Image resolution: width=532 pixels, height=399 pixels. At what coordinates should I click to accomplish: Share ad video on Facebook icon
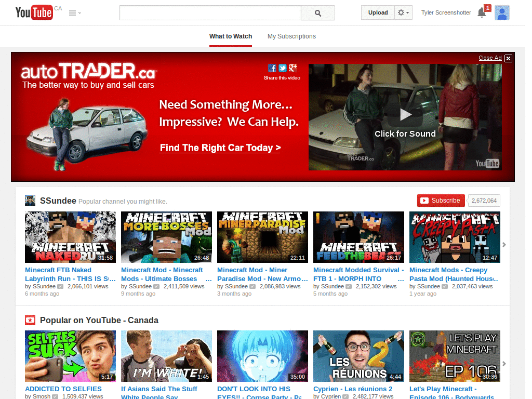(x=272, y=68)
